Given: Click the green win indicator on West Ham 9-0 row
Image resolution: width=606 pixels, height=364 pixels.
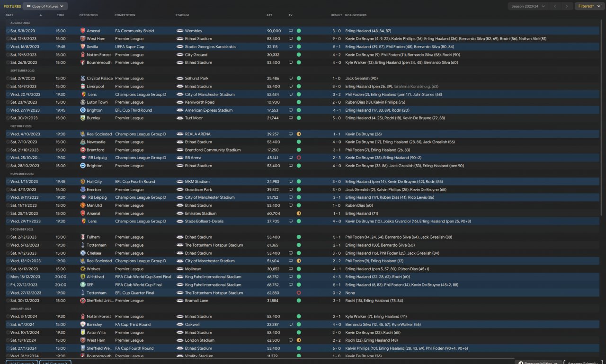Looking at the screenshot, I should pyautogui.click(x=299, y=39).
